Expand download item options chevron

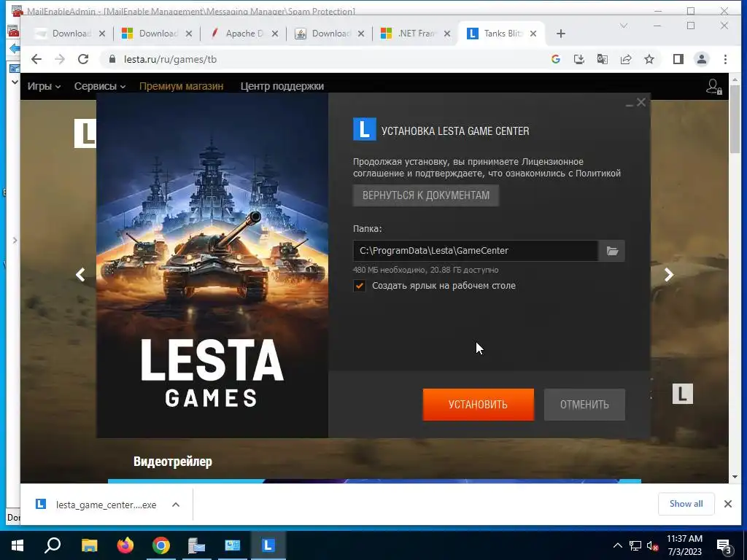tap(176, 505)
